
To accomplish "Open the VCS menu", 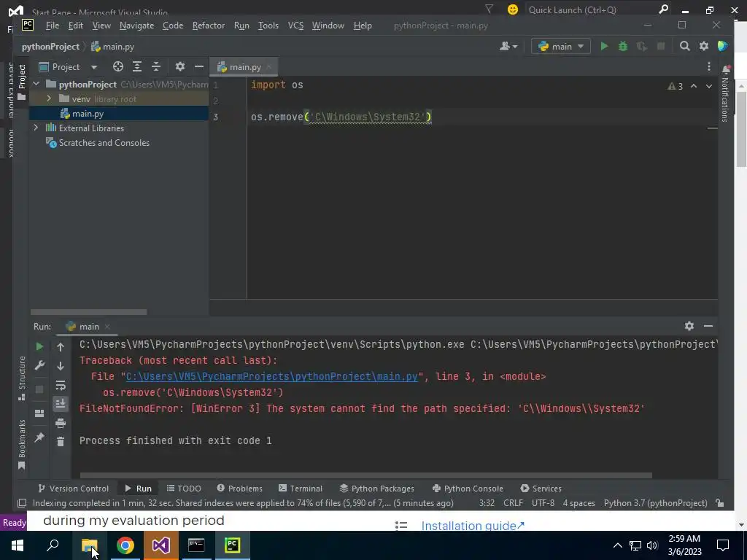I will (295, 26).
